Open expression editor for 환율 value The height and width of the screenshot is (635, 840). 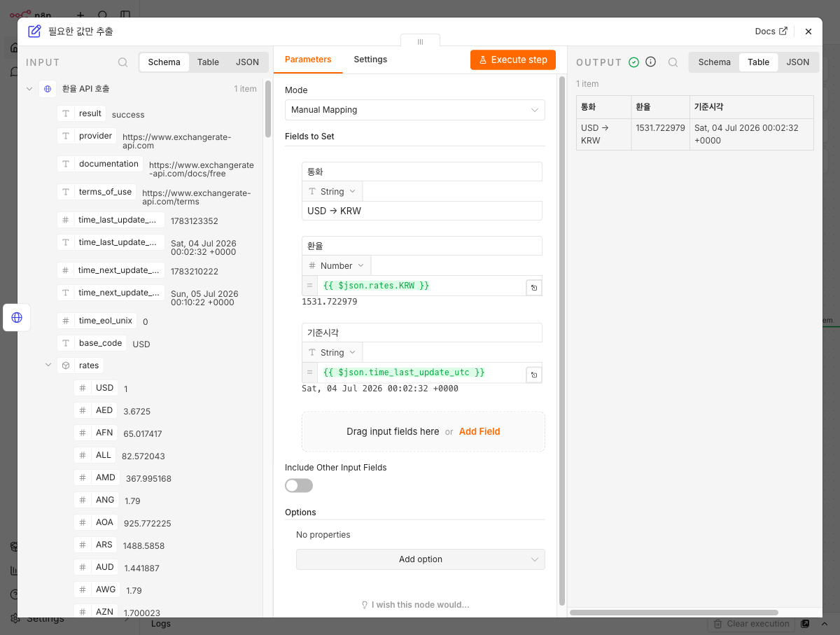tap(534, 288)
